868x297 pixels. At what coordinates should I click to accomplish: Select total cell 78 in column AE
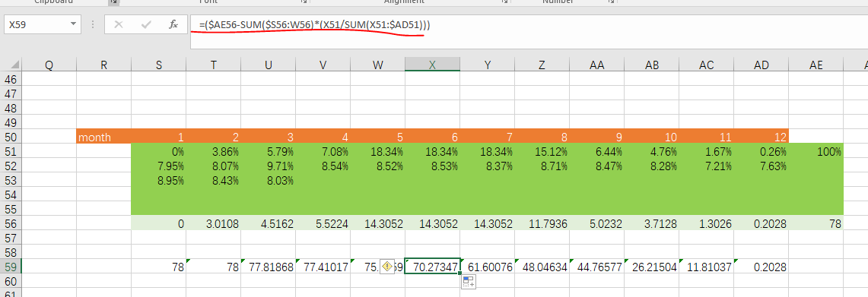[x=816, y=223]
